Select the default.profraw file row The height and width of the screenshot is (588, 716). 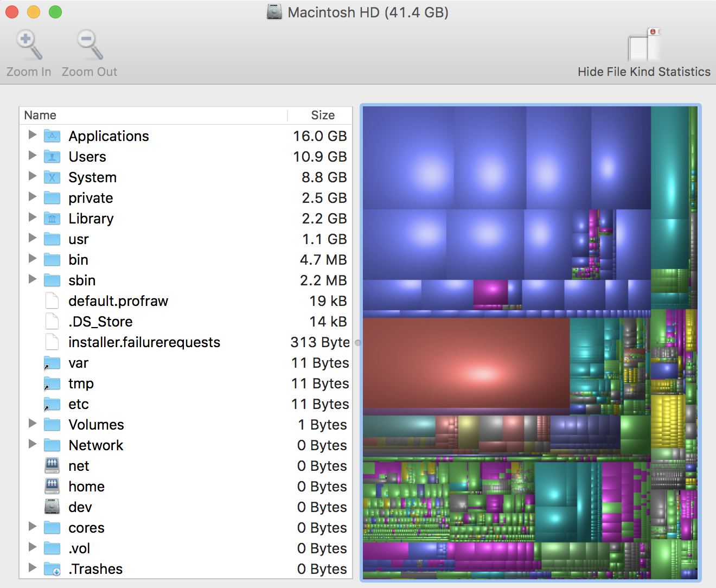point(118,301)
